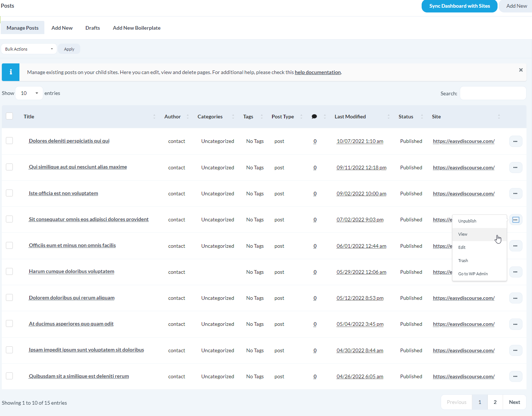532x416 pixels.
Task: Open the Show entries count dropdown
Action: coord(29,93)
